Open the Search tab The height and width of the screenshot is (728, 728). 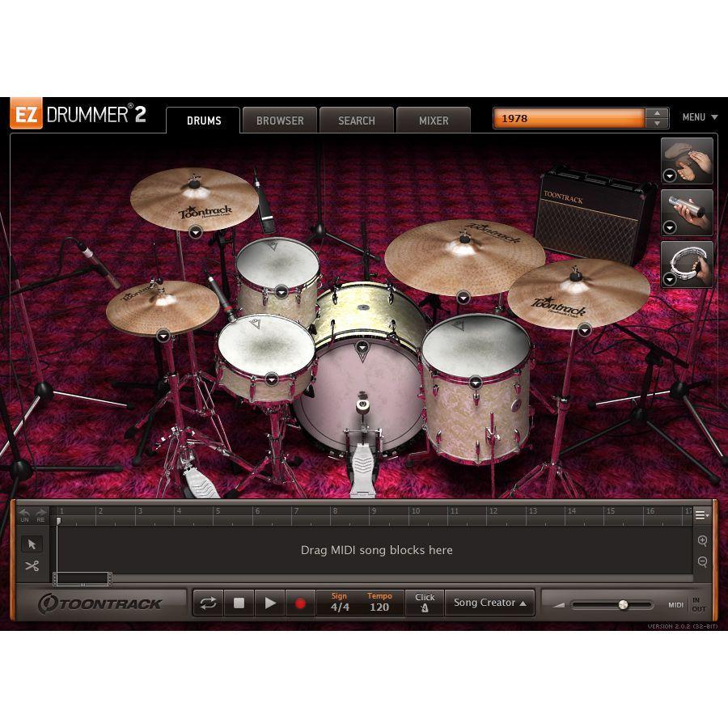pyautogui.click(x=356, y=121)
